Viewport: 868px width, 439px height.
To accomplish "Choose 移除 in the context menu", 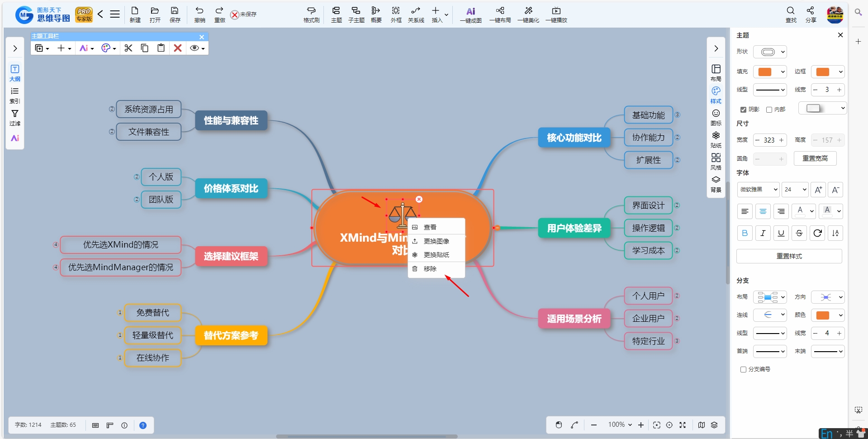I will coord(436,269).
